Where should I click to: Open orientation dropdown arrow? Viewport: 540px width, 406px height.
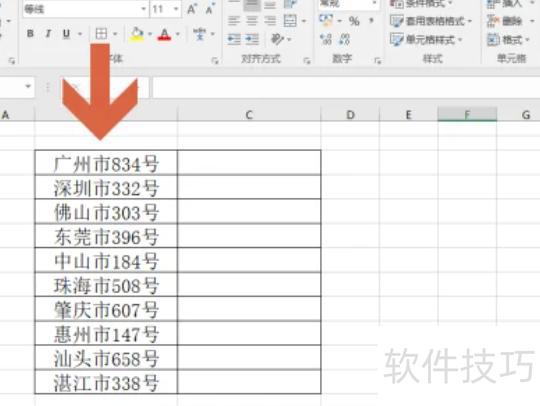pos(289,39)
